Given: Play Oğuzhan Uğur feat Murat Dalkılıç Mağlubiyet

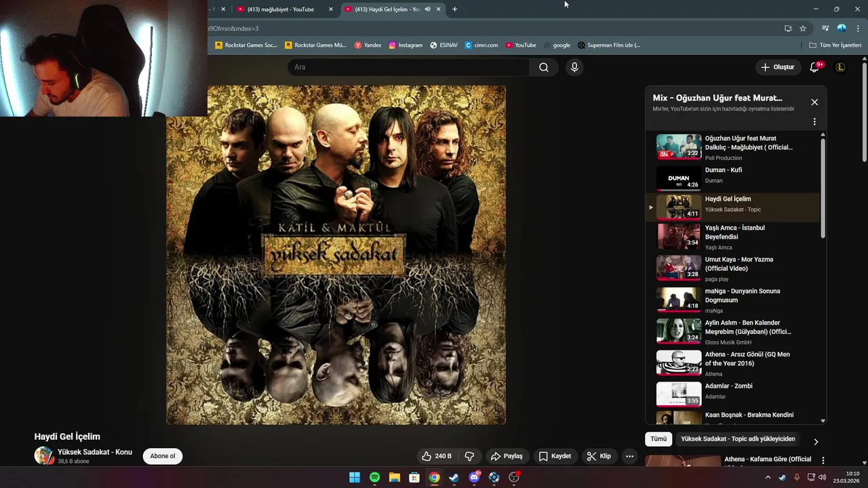Looking at the screenshot, I should point(733,147).
